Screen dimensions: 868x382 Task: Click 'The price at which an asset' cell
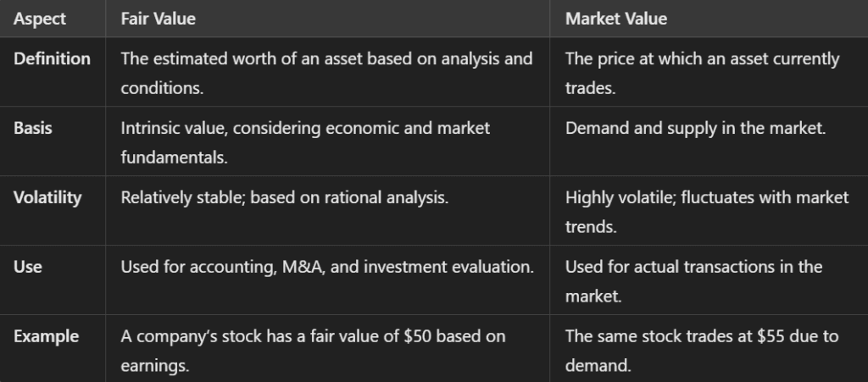tap(703, 73)
